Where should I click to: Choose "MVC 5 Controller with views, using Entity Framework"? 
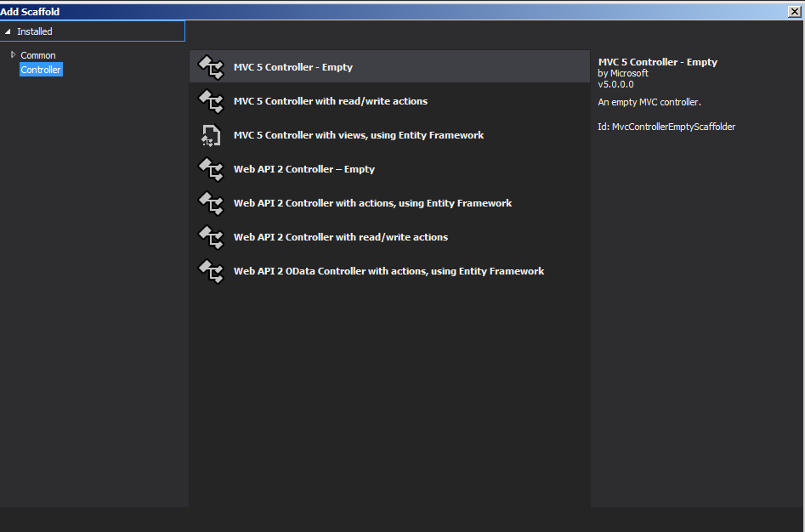click(x=359, y=135)
